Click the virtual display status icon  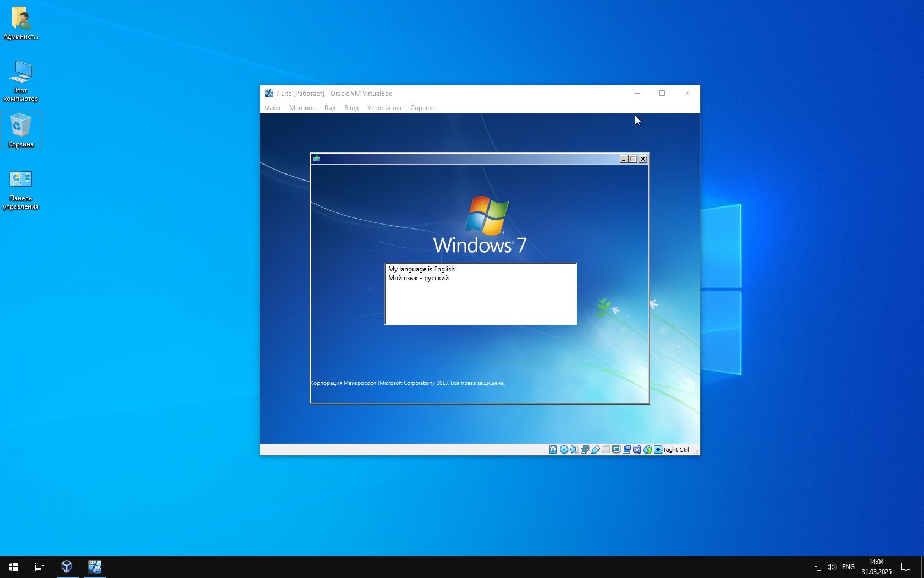pos(616,450)
